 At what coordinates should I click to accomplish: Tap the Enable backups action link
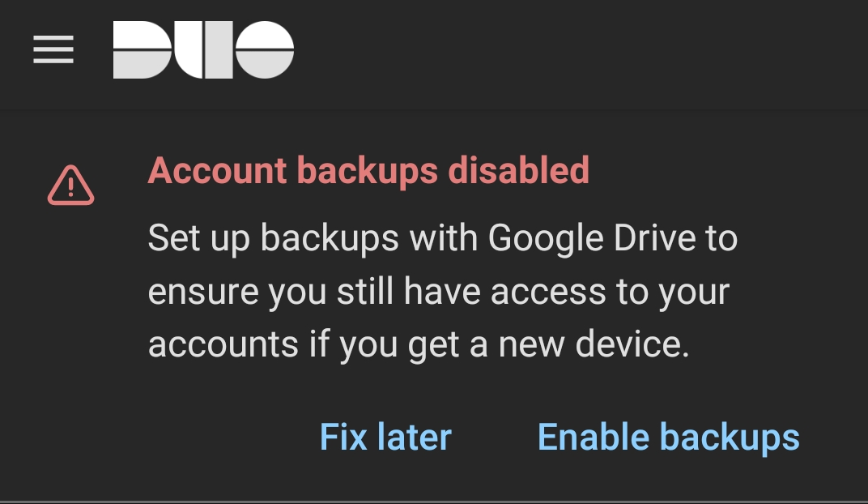(x=669, y=437)
